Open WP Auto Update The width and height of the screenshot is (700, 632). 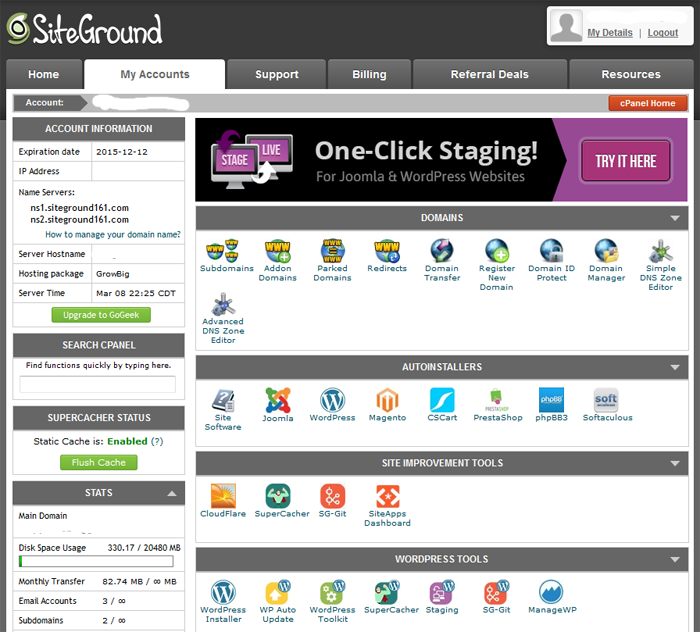pyautogui.click(x=278, y=601)
